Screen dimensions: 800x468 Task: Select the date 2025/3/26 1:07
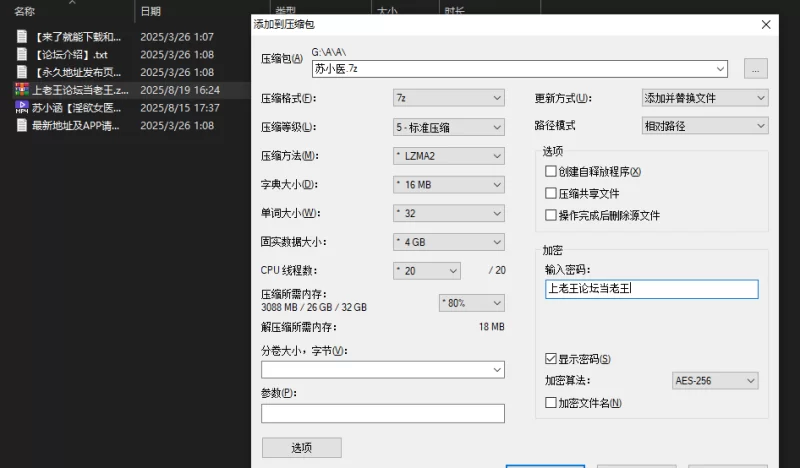(x=177, y=37)
